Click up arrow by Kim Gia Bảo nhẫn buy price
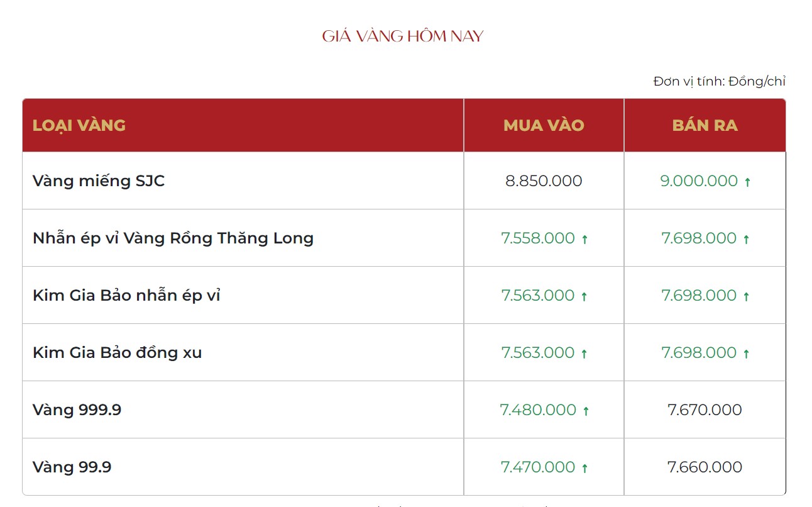 pos(584,297)
